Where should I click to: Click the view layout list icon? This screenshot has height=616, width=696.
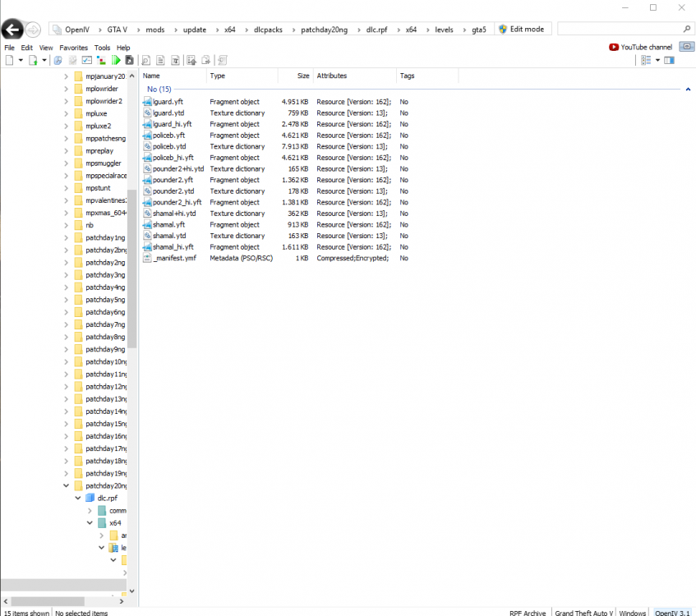click(x=646, y=60)
